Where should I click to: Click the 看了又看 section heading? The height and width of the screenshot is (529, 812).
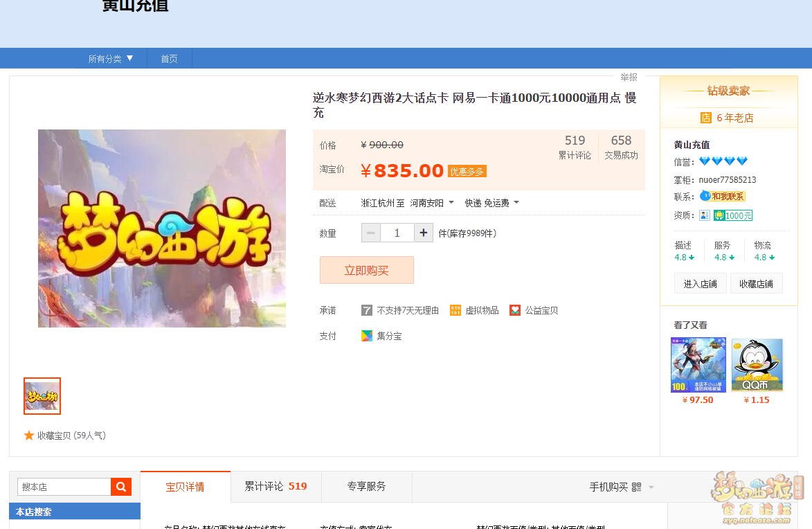(690, 325)
